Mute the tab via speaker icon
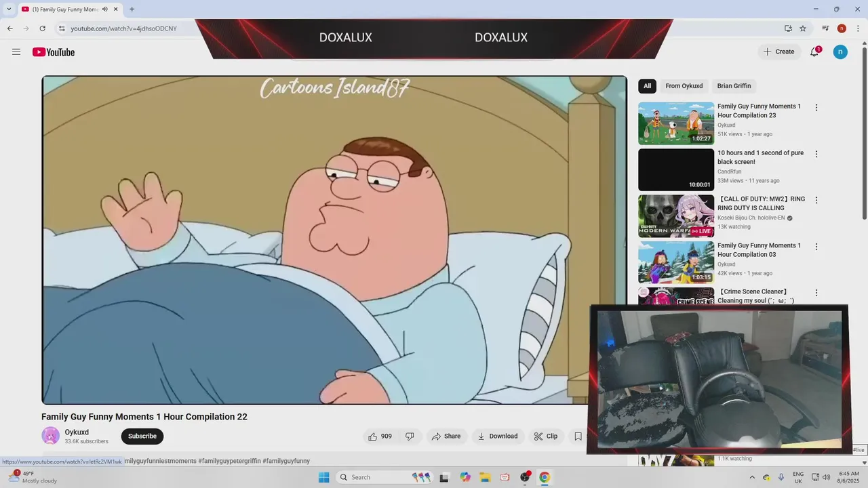The image size is (868, 488). 105,9
